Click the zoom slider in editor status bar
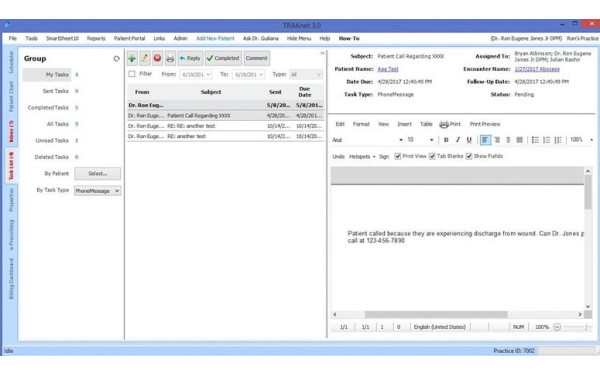Viewport: 600px width, 375px height. (x=576, y=327)
